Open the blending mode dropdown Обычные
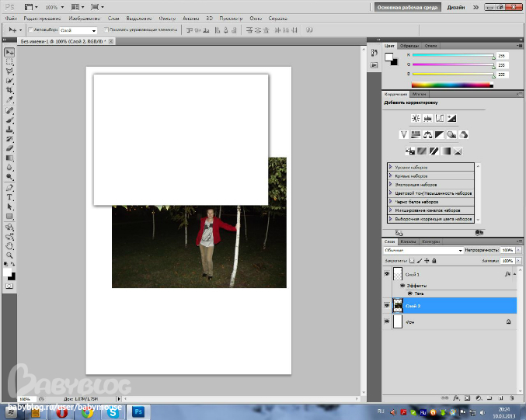The height and width of the screenshot is (420, 526). (x=423, y=250)
